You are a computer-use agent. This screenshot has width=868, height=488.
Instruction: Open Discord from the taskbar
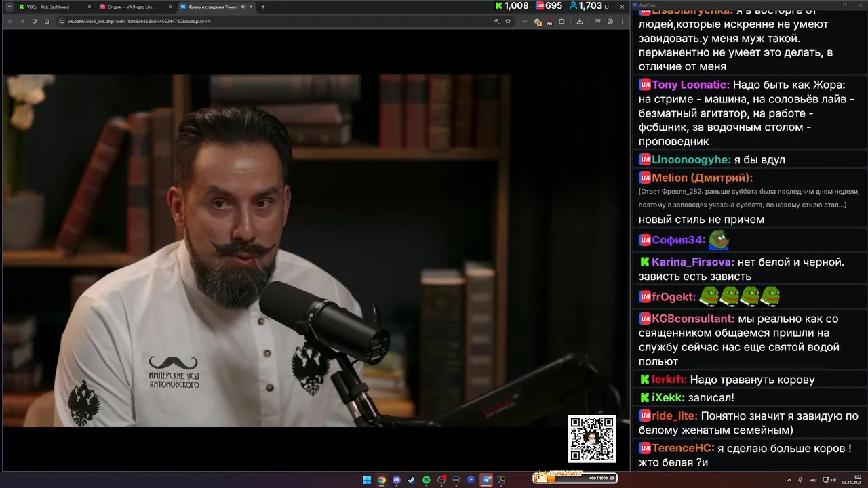tap(397, 480)
